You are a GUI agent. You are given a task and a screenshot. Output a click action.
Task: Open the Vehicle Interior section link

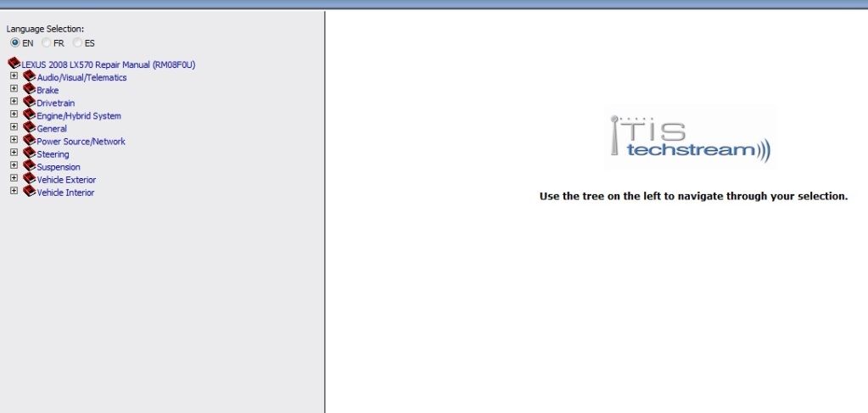(x=66, y=193)
